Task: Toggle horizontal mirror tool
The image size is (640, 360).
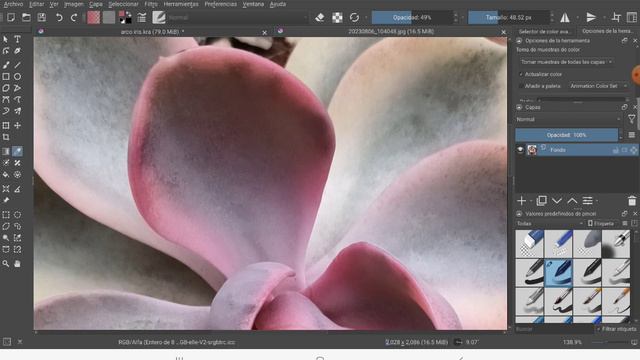Action: 565,17
